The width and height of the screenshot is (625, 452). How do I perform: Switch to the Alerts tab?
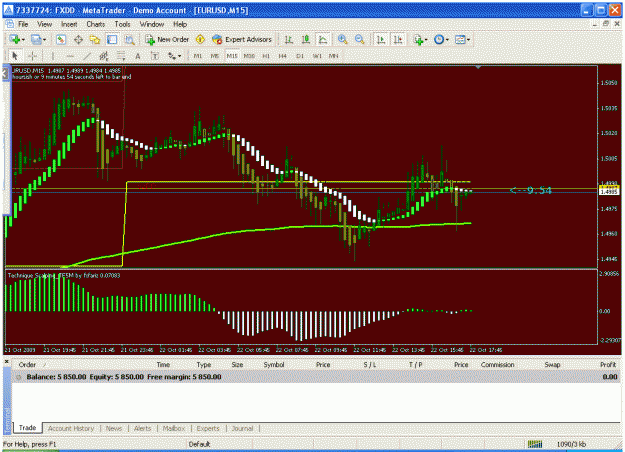(x=142, y=428)
